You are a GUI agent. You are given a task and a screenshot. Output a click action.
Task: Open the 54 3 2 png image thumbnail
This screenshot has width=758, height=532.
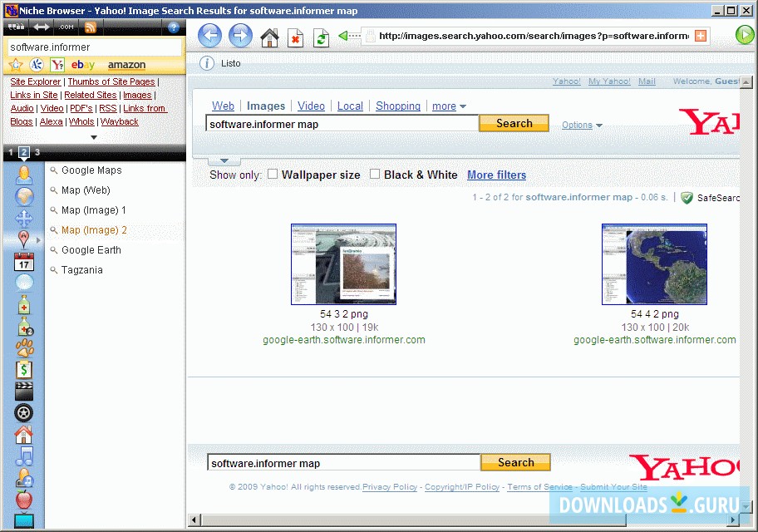coord(343,264)
